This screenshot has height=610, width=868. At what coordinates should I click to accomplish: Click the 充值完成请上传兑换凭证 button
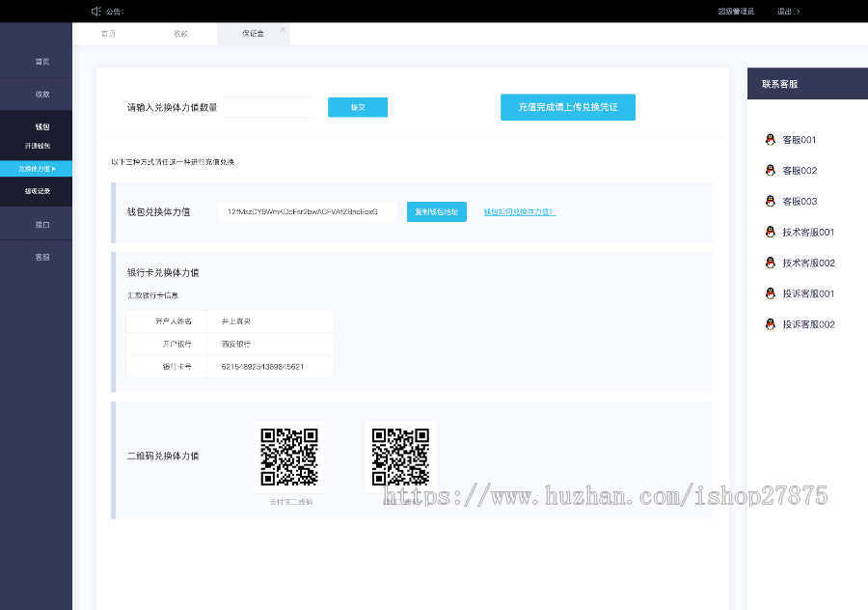(x=567, y=107)
